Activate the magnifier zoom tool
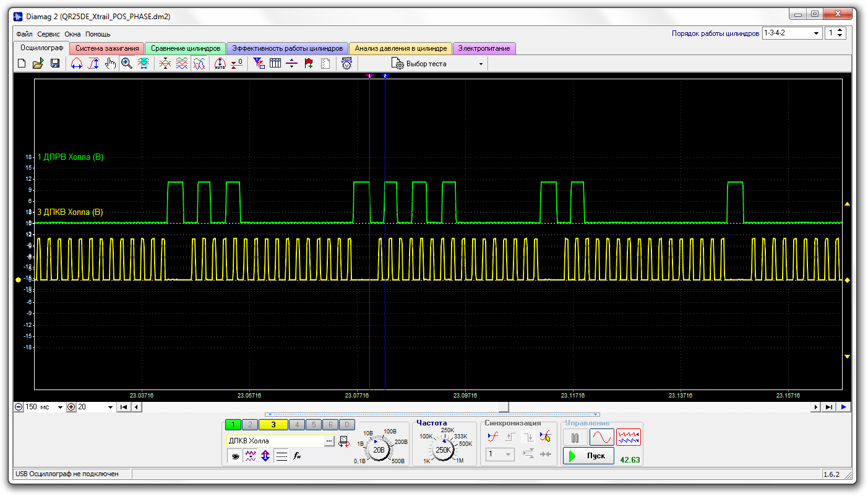Image resolution: width=868 pixels, height=496 pixels. [127, 63]
